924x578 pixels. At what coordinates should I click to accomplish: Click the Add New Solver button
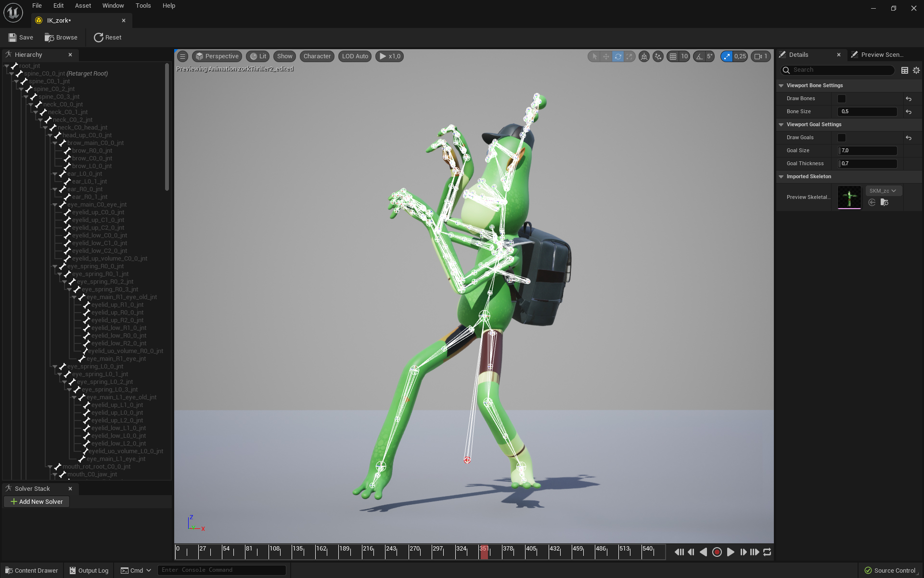coord(37,501)
